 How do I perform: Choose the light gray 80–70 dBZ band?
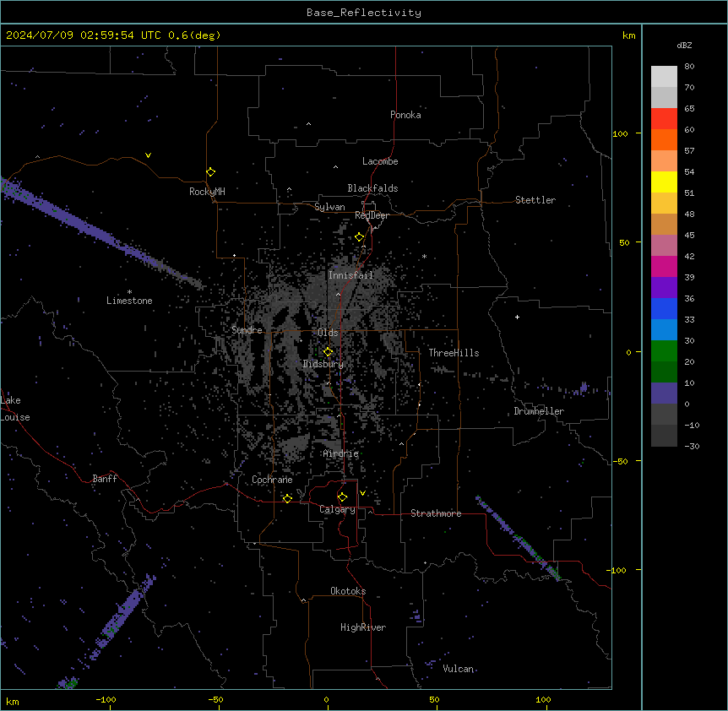tap(664, 77)
